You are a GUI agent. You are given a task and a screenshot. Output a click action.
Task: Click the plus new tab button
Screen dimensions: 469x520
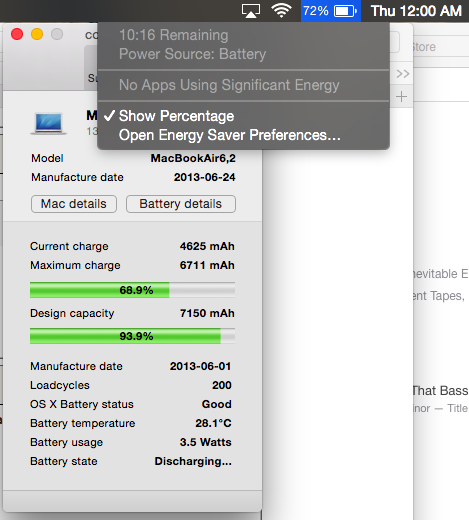[x=402, y=97]
